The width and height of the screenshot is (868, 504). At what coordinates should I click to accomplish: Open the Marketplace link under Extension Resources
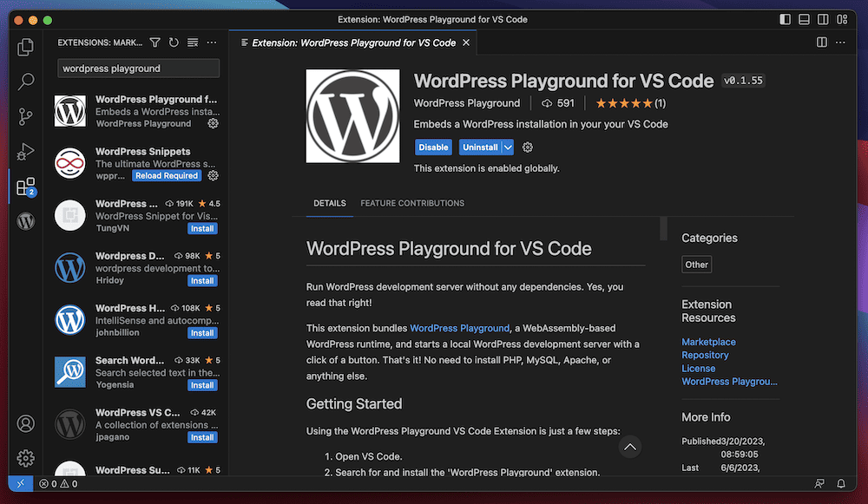[708, 342]
